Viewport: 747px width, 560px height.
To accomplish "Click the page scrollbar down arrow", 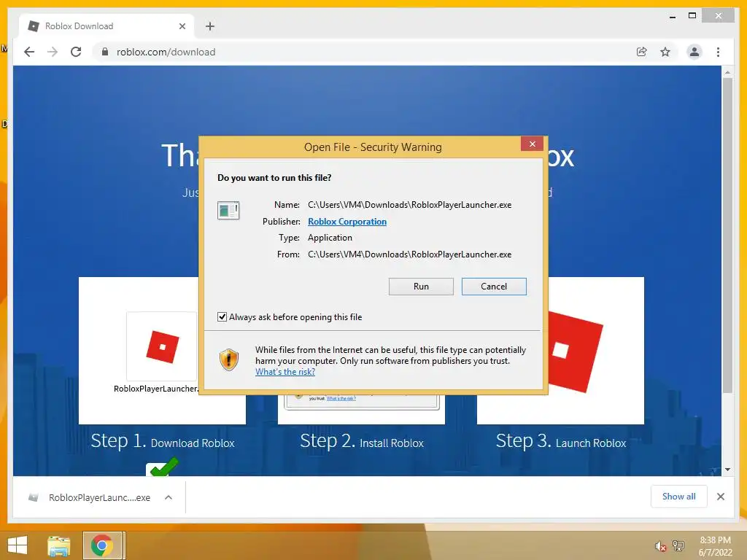I will click(727, 470).
